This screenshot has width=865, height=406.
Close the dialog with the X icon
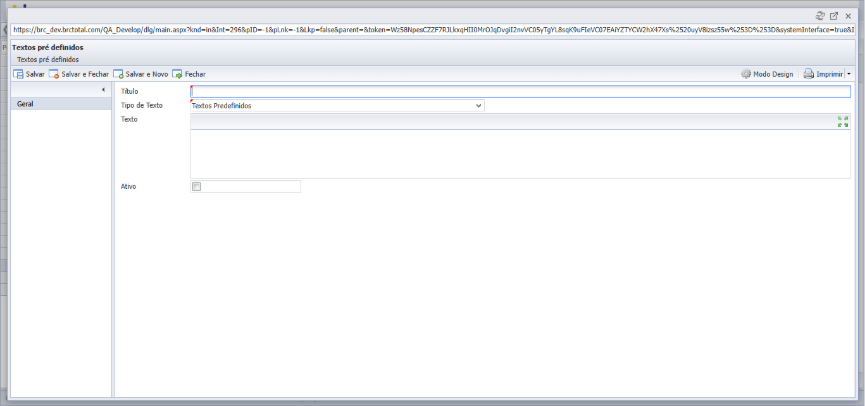848,16
